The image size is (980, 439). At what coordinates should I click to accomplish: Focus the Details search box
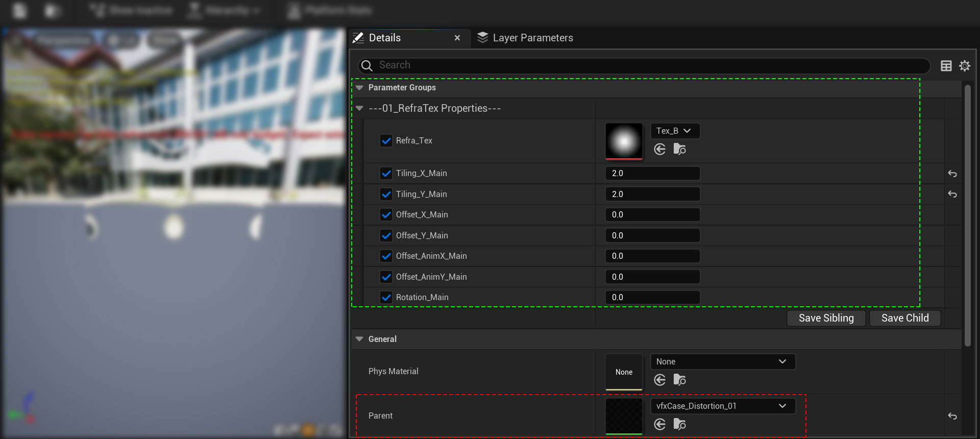[x=644, y=65]
